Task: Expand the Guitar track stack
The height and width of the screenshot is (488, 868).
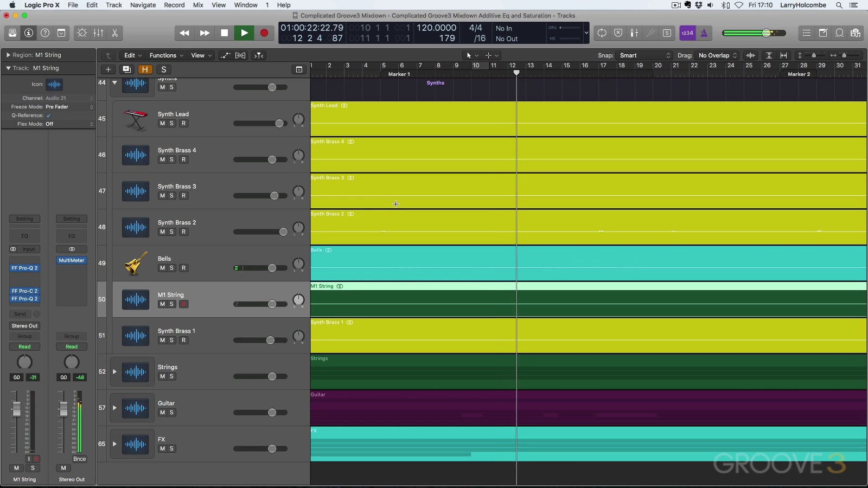Action: click(114, 408)
